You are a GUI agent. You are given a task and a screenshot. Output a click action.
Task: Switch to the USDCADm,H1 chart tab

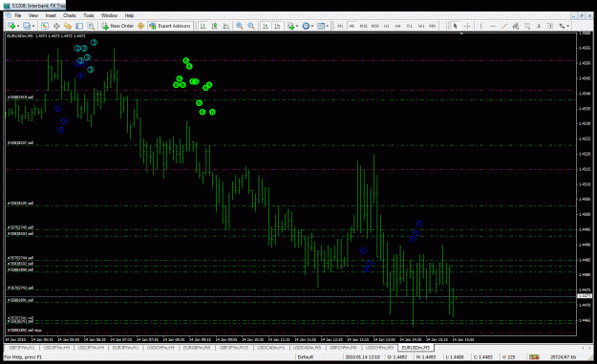270,348
